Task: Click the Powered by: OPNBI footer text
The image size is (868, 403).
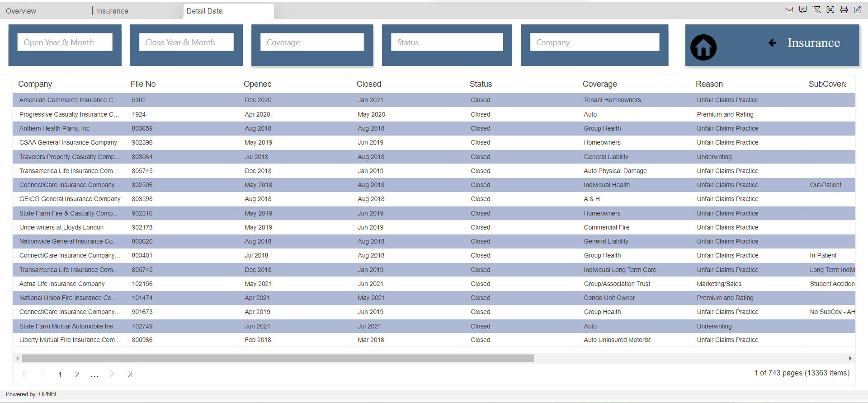Action: pos(31,394)
